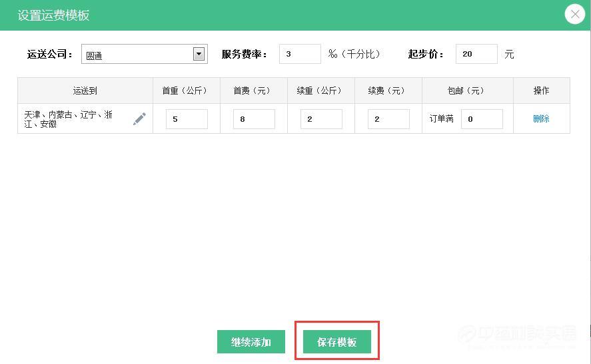The width and height of the screenshot is (591, 364).
Task: Click the 保存模板 button
Action: [337, 342]
